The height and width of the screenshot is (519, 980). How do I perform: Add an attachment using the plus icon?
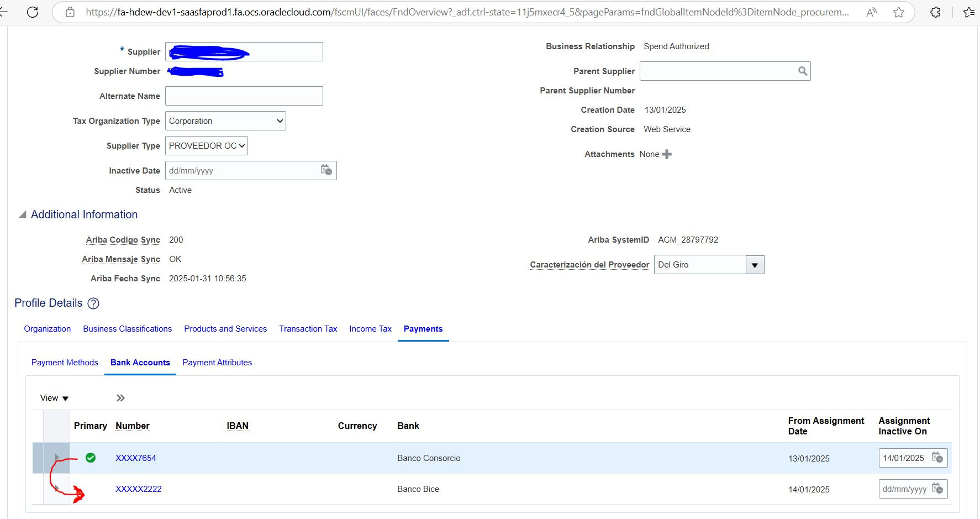[667, 154]
